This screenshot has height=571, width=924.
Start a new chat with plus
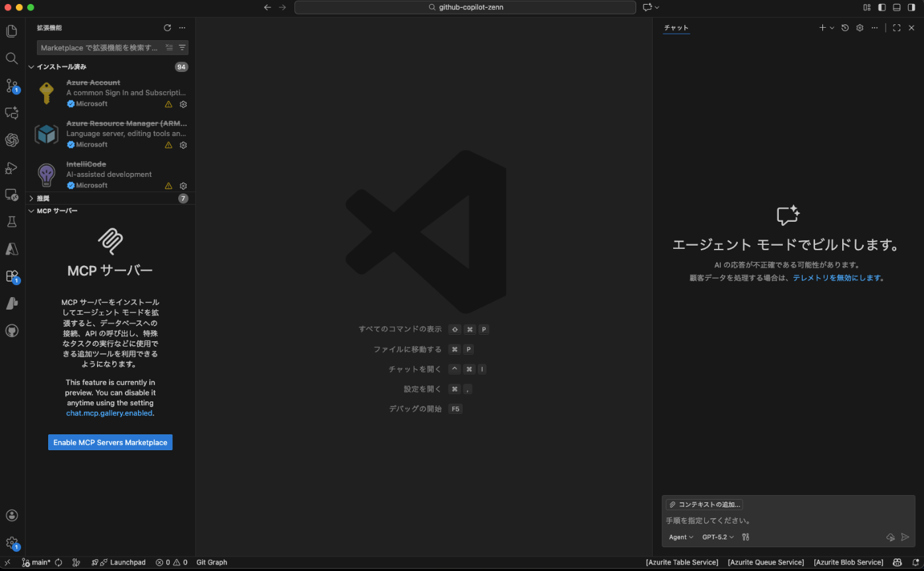(x=822, y=28)
